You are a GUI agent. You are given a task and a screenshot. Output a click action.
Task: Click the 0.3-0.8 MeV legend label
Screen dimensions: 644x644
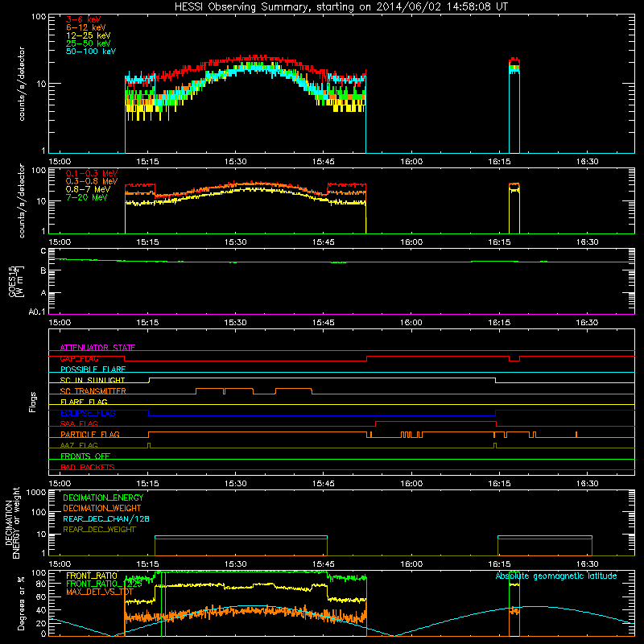pyautogui.click(x=92, y=181)
